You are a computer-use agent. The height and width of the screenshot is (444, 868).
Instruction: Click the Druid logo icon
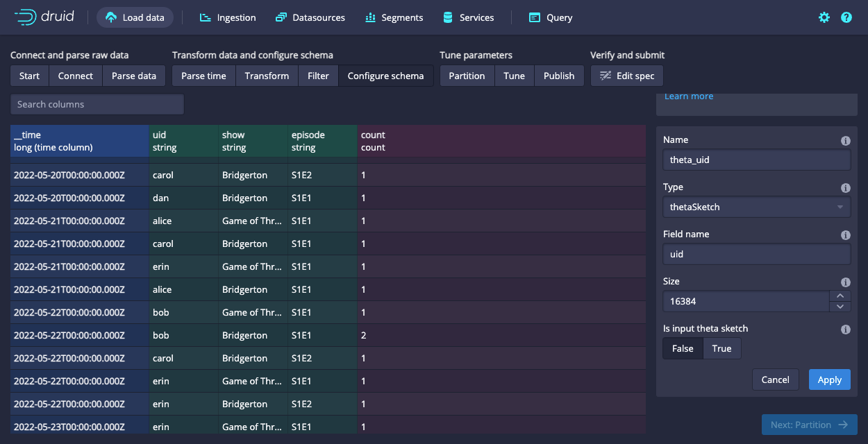[26, 17]
